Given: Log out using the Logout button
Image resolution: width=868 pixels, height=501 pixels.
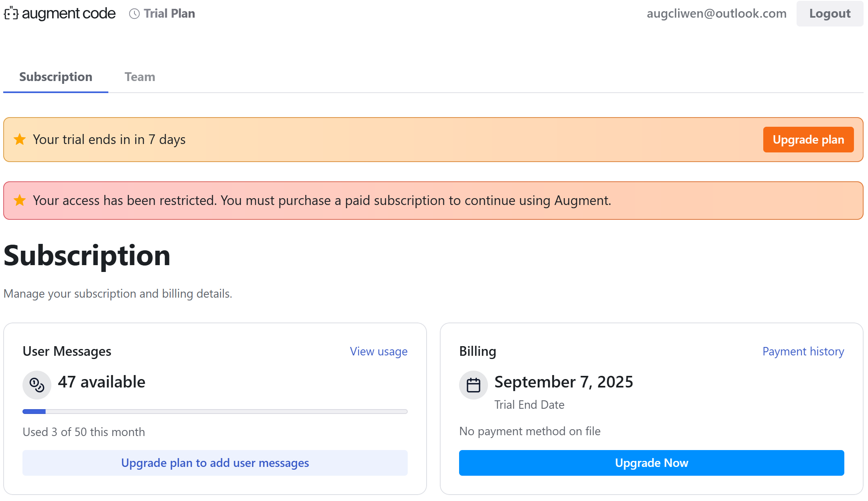Looking at the screenshot, I should click(x=829, y=14).
